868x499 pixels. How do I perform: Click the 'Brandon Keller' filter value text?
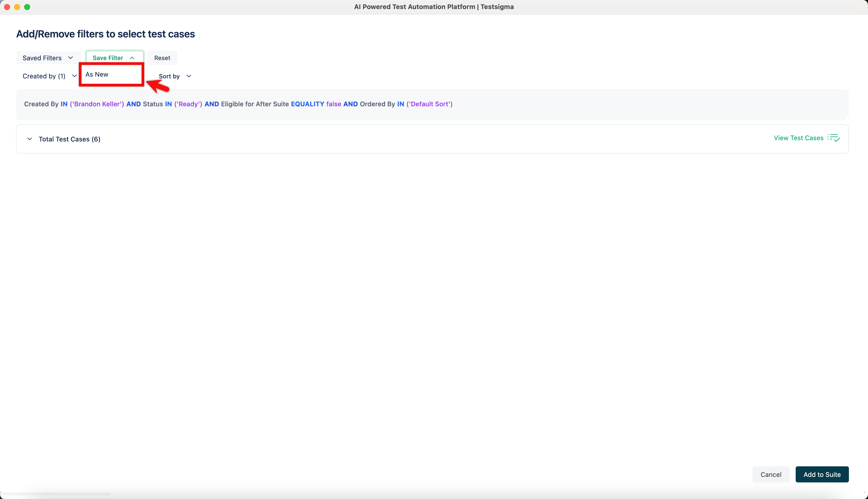click(x=97, y=104)
